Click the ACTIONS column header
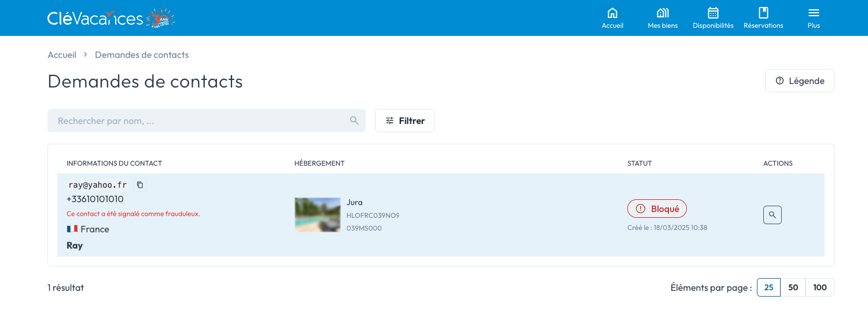The image size is (868, 325). pos(778,163)
